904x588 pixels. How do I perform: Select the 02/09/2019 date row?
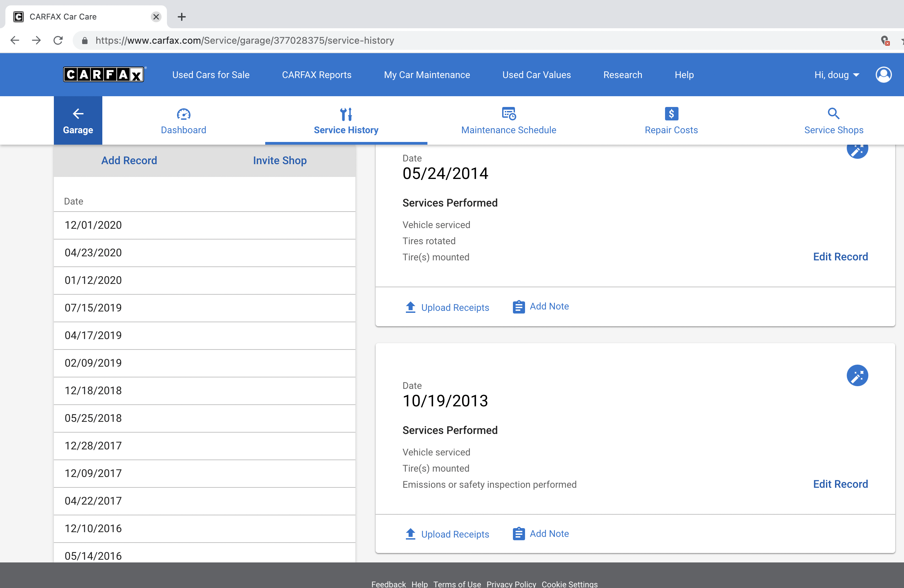205,363
